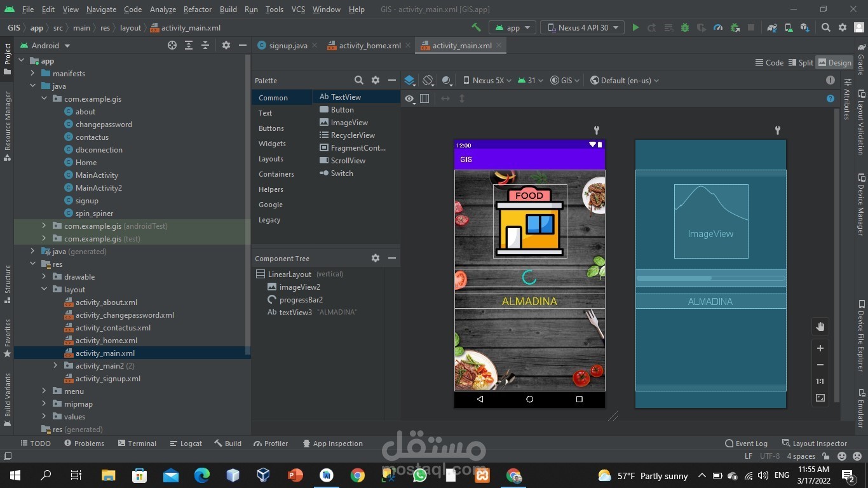Switch to the activity_home.xml tab
Viewport: 868px width, 488px height.
point(369,45)
